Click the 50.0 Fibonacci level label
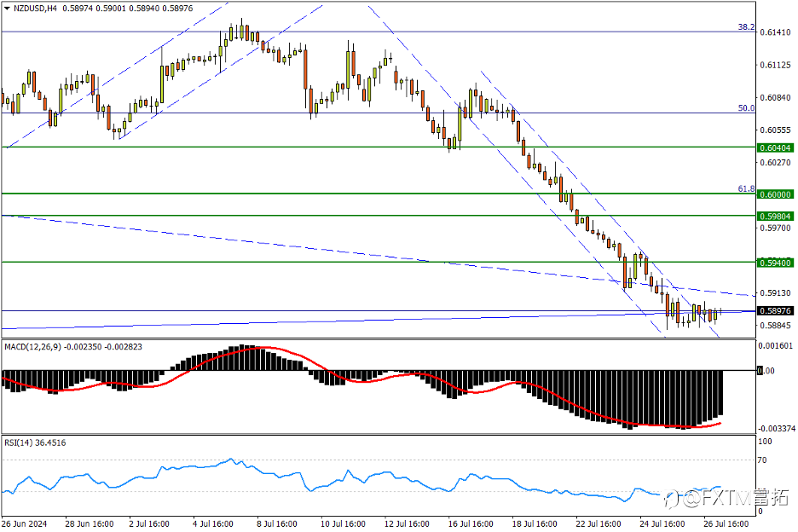Viewport: 798px width, 532px height. tap(747, 108)
